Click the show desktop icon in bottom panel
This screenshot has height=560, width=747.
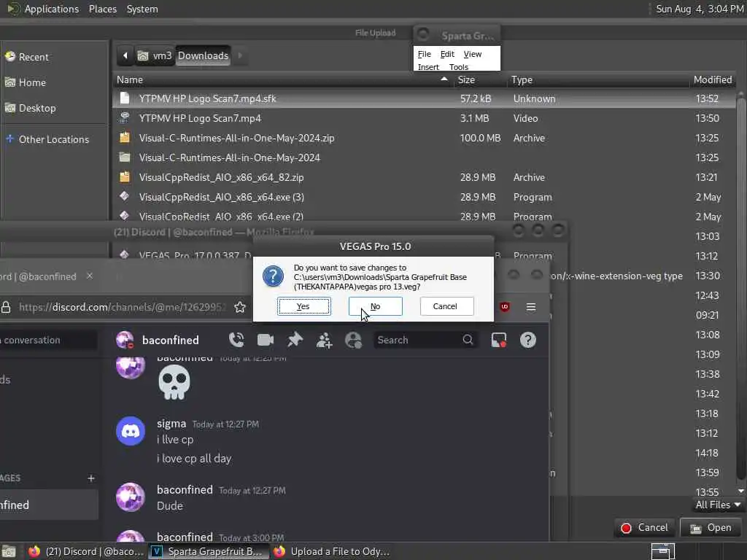point(8,551)
